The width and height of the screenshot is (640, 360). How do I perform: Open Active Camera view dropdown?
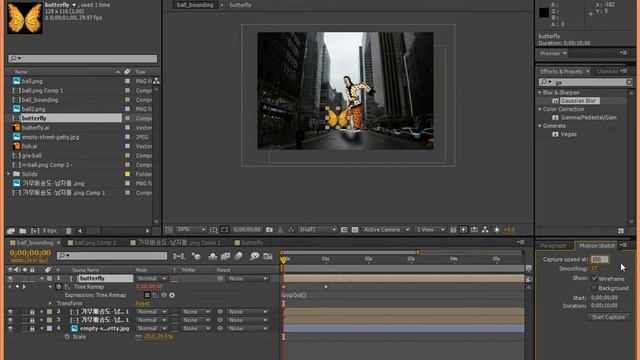coord(386,230)
